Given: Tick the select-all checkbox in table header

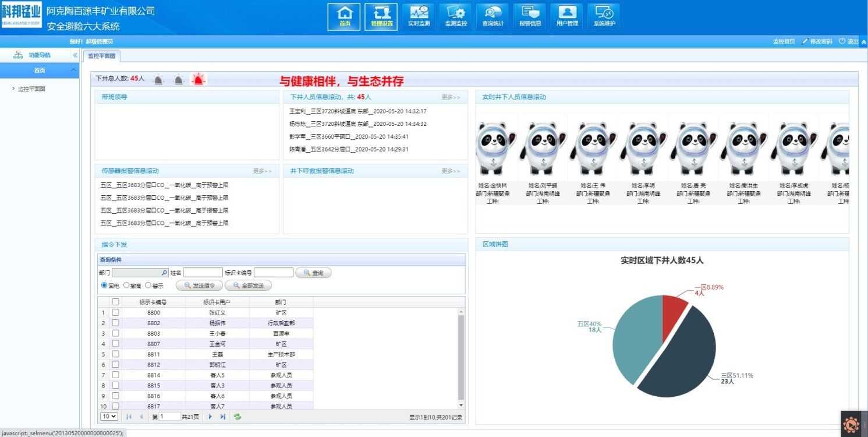Looking at the screenshot, I should 115,302.
